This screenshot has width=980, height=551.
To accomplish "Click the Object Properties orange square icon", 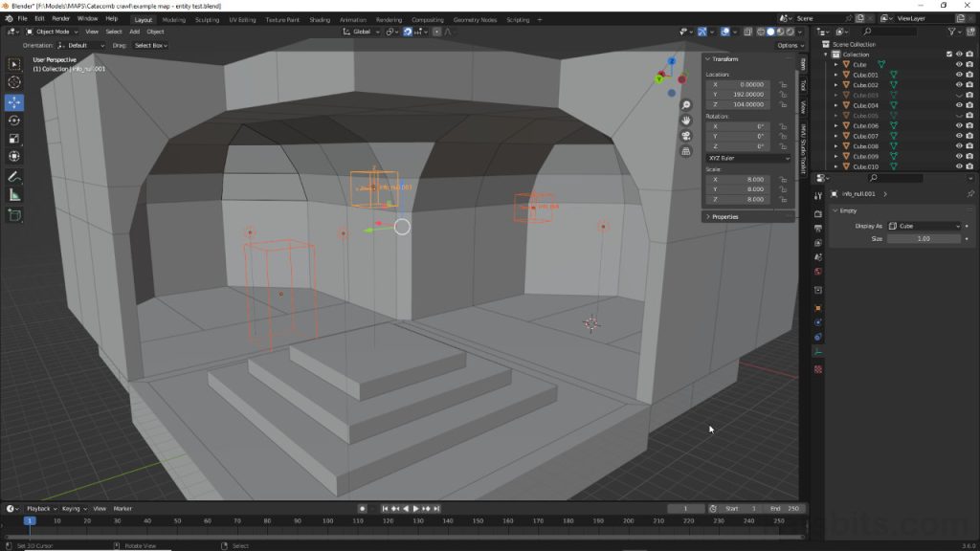I will pyautogui.click(x=818, y=307).
